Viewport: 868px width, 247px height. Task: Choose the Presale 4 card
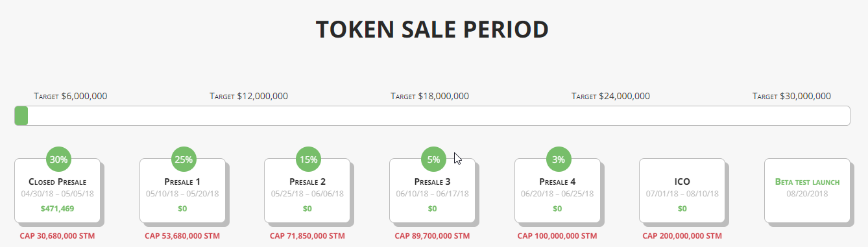(557, 190)
